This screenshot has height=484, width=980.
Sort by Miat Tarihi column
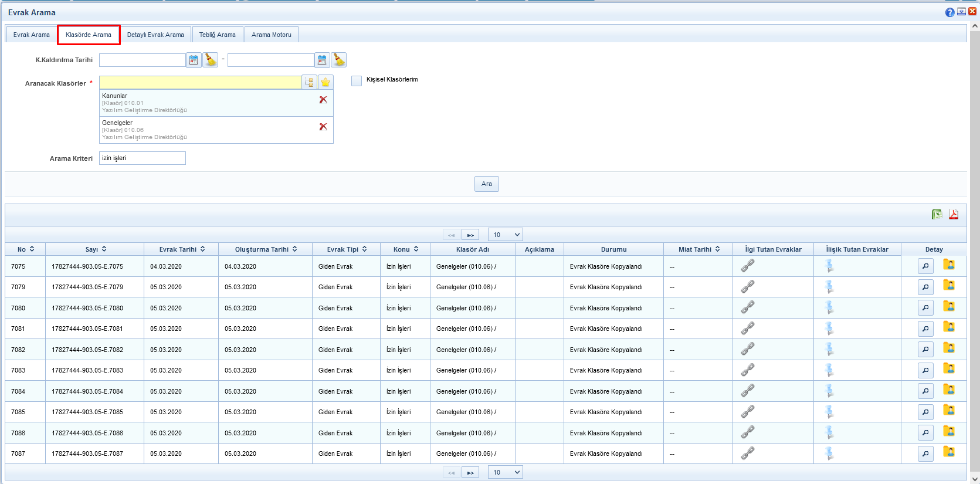point(698,249)
